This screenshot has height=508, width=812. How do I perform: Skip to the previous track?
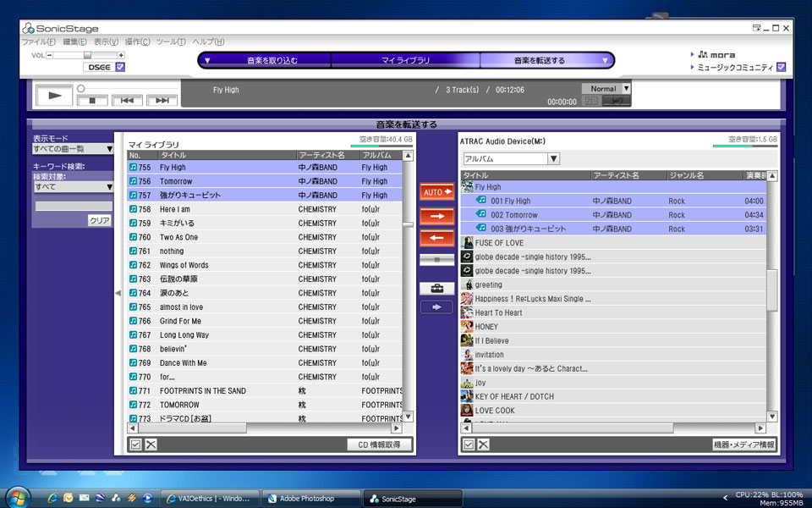tap(127, 100)
